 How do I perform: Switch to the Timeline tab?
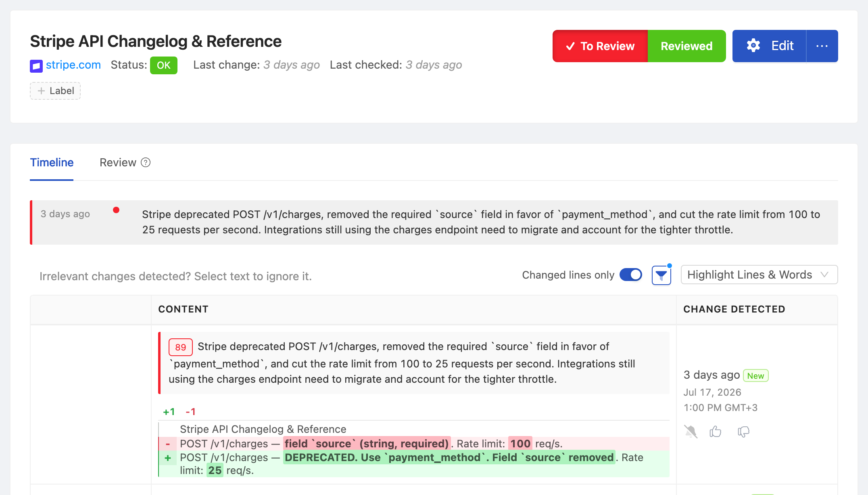(x=52, y=162)
